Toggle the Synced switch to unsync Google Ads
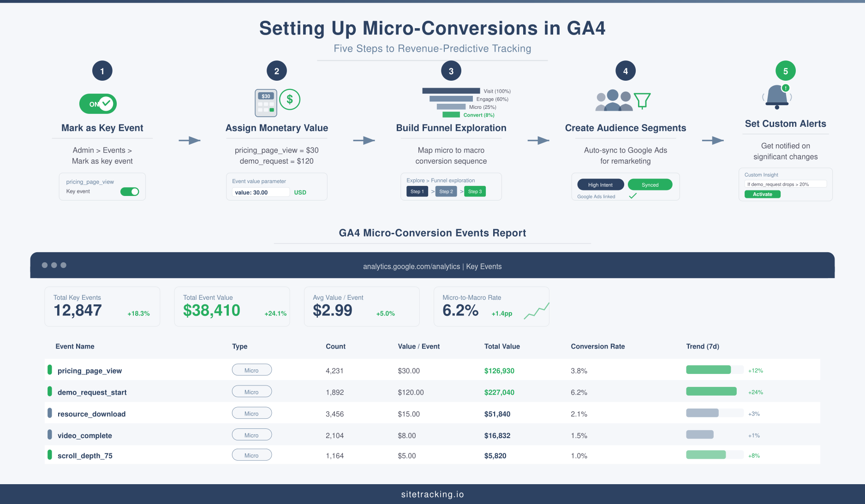This screenshot has height=504, width=865. tap(650, 184)
